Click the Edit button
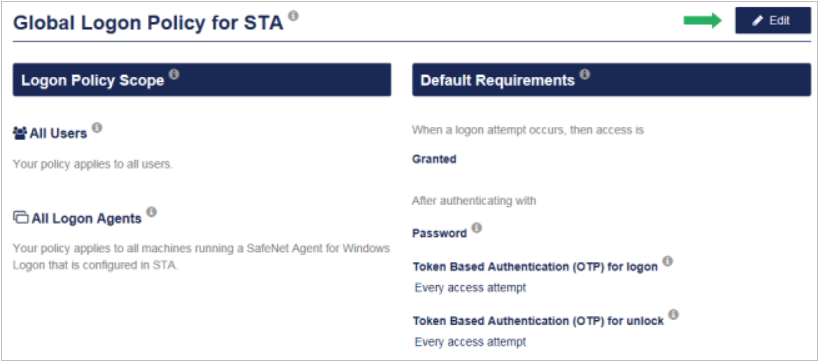This screenshot has width=819, height=362. 773,20
